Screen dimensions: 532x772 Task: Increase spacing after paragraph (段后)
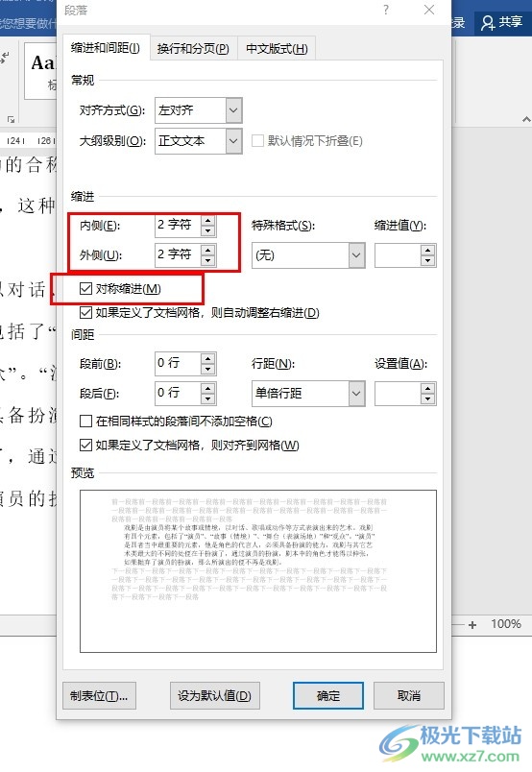click(207, 389)
